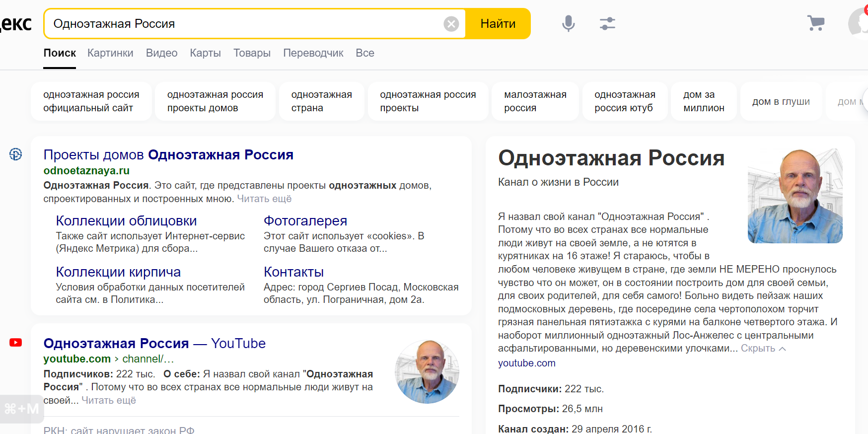Clear the search field with X icon
The image size is (868, 434).
(x=451, y=24)
